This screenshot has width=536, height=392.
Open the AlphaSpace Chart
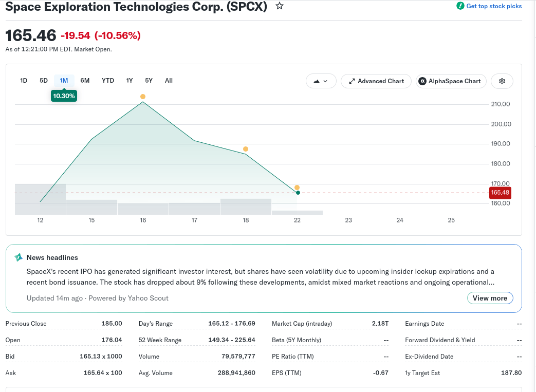(451, 81)
